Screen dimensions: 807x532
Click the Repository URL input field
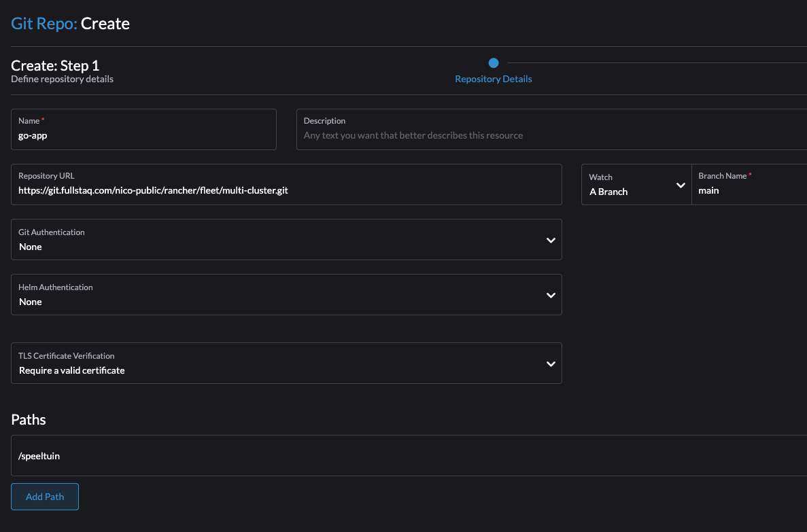pos(286,190)
